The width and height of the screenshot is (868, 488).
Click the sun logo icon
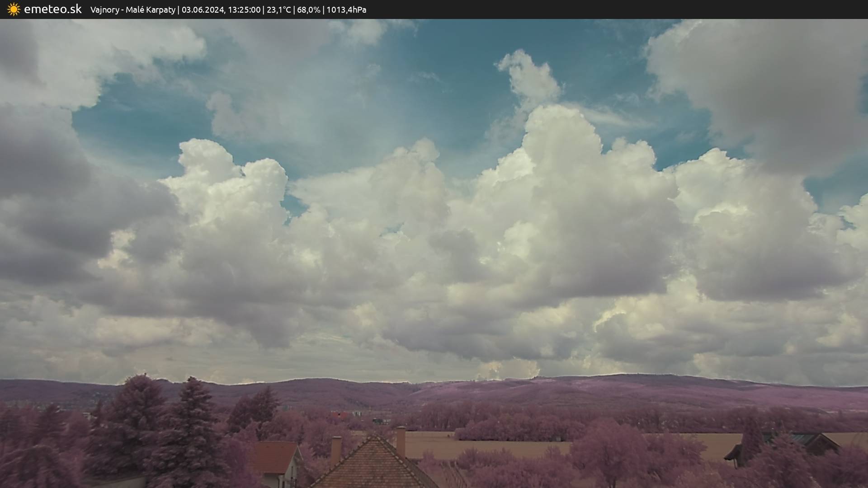click(14, 9)
